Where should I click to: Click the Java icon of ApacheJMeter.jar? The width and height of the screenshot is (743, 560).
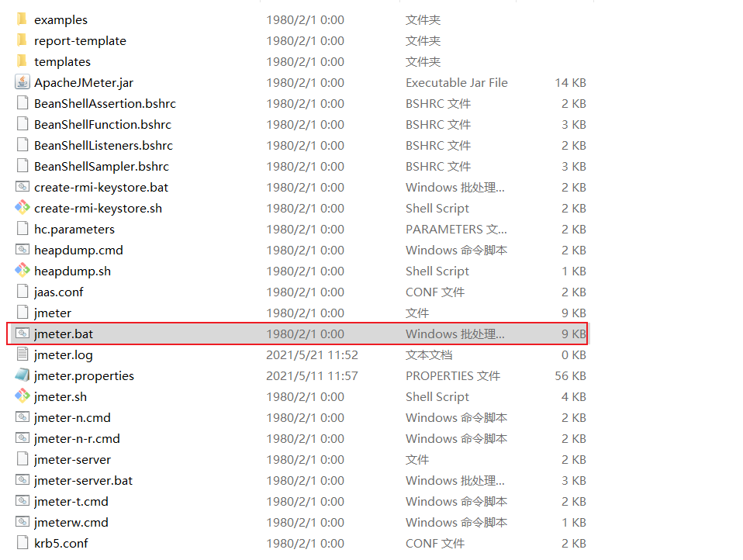(x=22, y=82)
